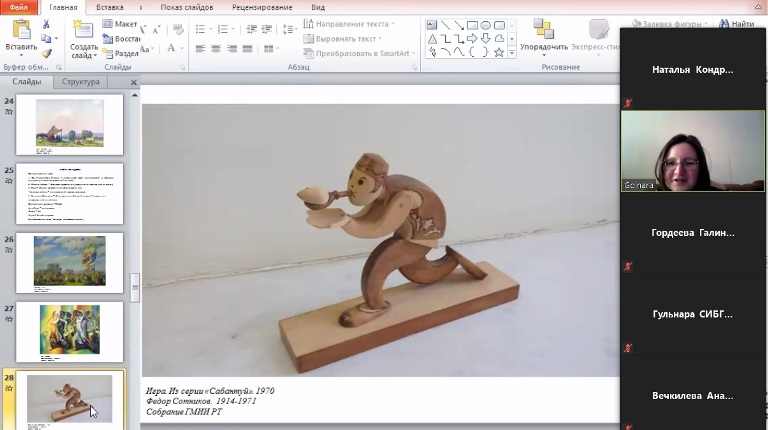Select the right brace shape
Screen dimensions: 768x430
(x=485, y=52)
